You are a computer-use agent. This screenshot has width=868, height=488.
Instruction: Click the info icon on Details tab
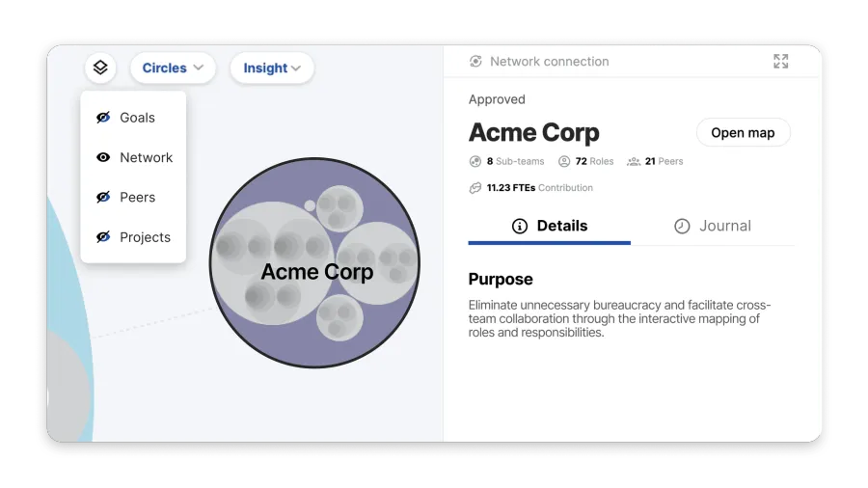click(520, 226)
